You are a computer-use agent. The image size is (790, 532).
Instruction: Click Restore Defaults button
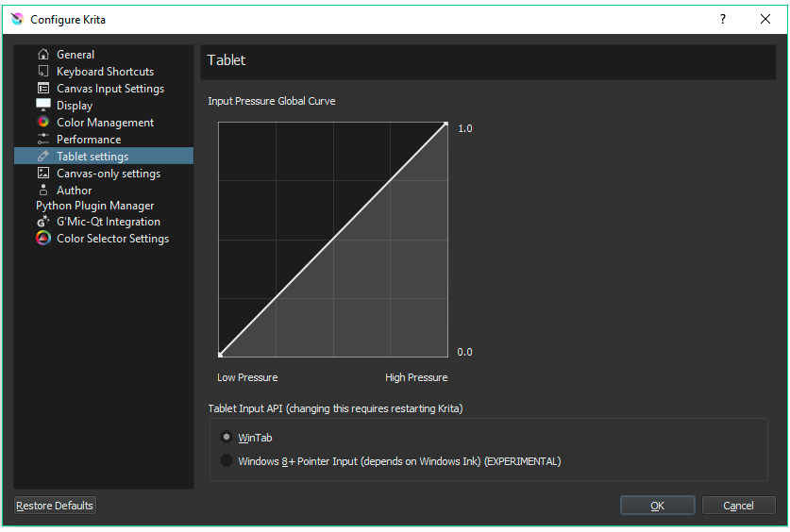coord(55,506)
